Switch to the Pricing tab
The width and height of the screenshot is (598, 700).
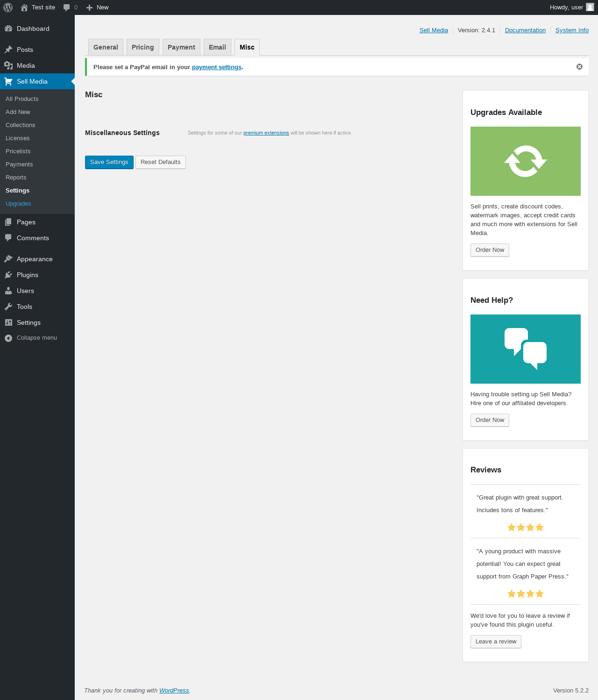point(143,47)
